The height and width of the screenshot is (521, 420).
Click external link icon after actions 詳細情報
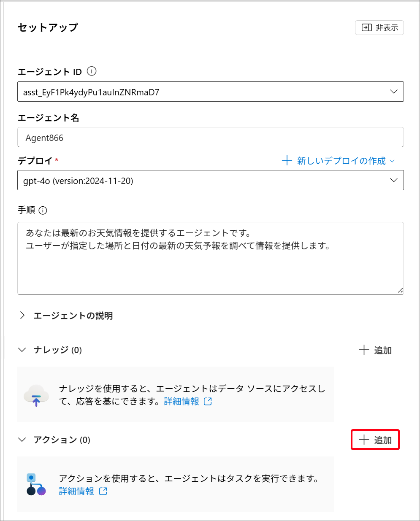click(103, 491)
